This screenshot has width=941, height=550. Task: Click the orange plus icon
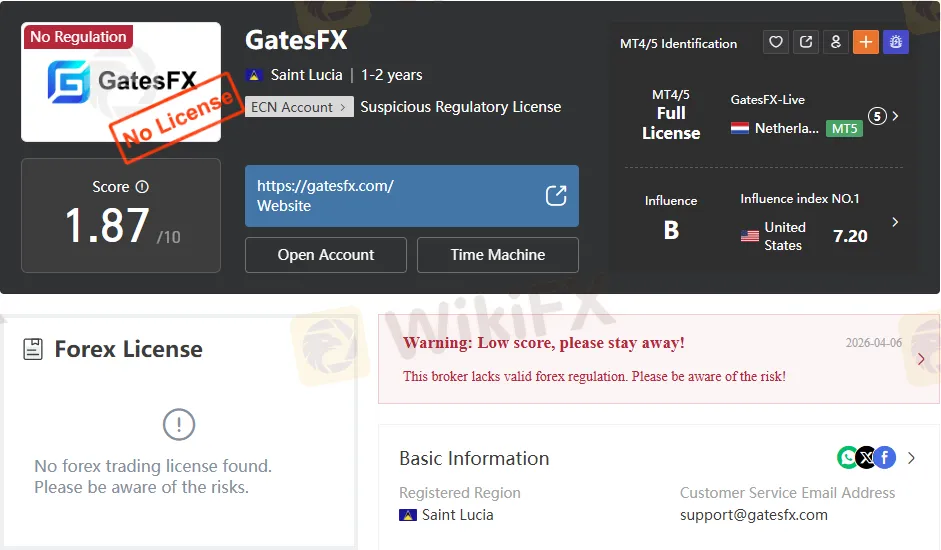pos(866,42)
